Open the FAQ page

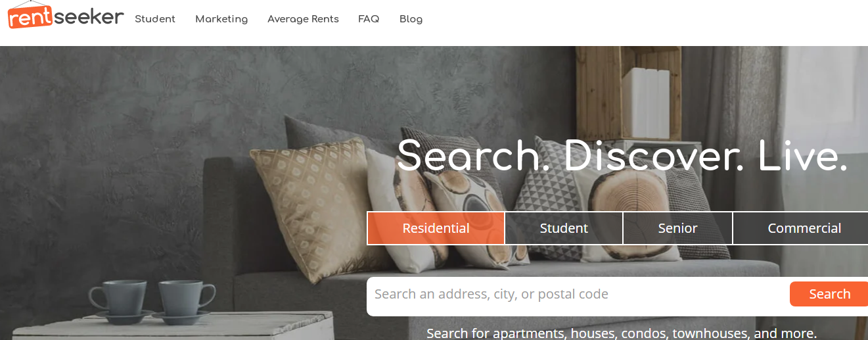369,19
